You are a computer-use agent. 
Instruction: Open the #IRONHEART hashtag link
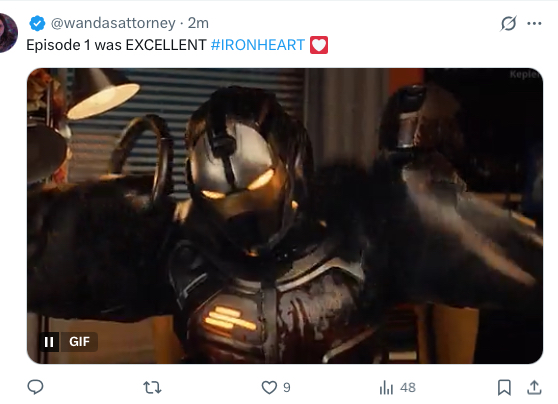point(258,45)
